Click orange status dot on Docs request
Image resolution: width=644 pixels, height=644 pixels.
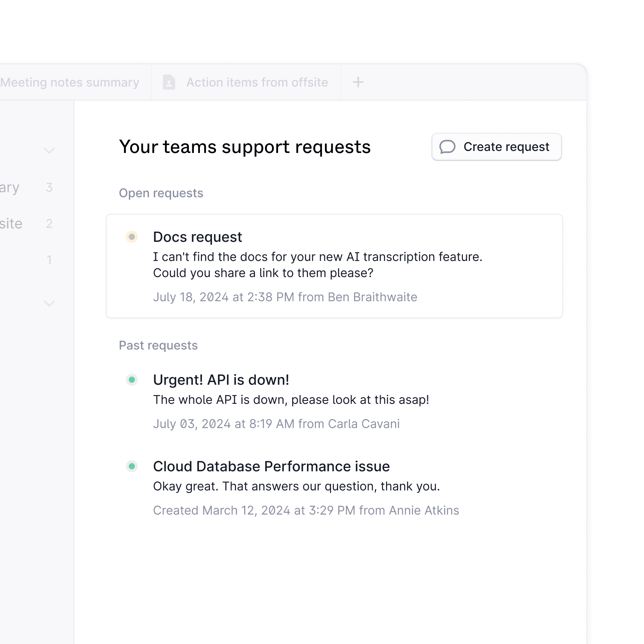point(132,237)
